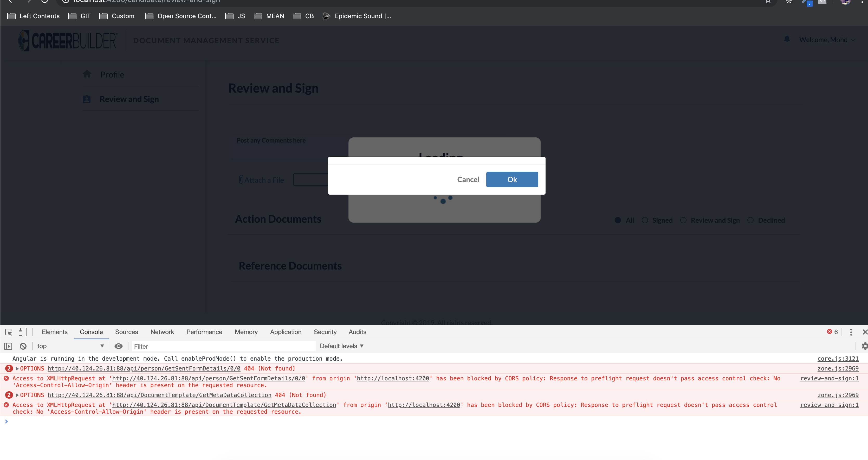The height and width of the screenshot is (460, 868).
Task: Open the Profile sidebar item
Action: [x=112, y=74]
